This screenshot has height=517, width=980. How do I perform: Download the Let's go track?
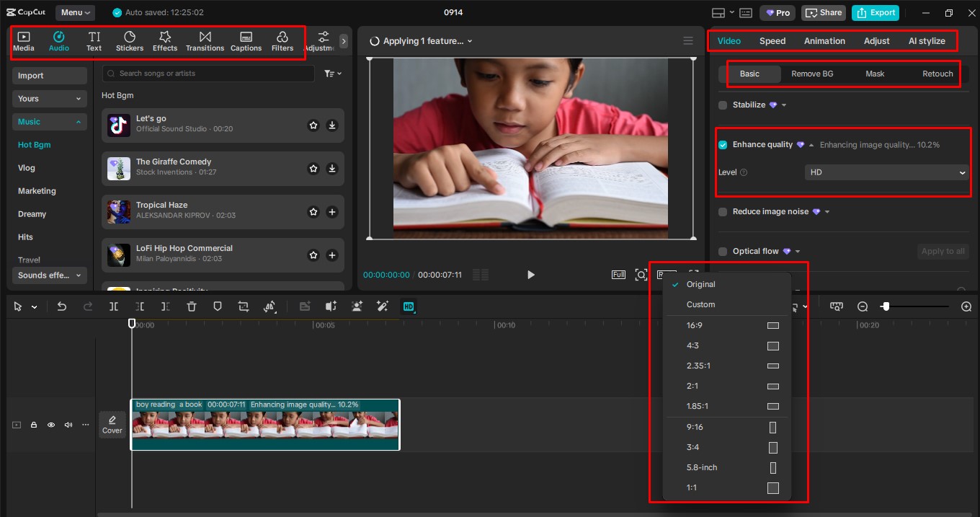(x=331, y=125)
